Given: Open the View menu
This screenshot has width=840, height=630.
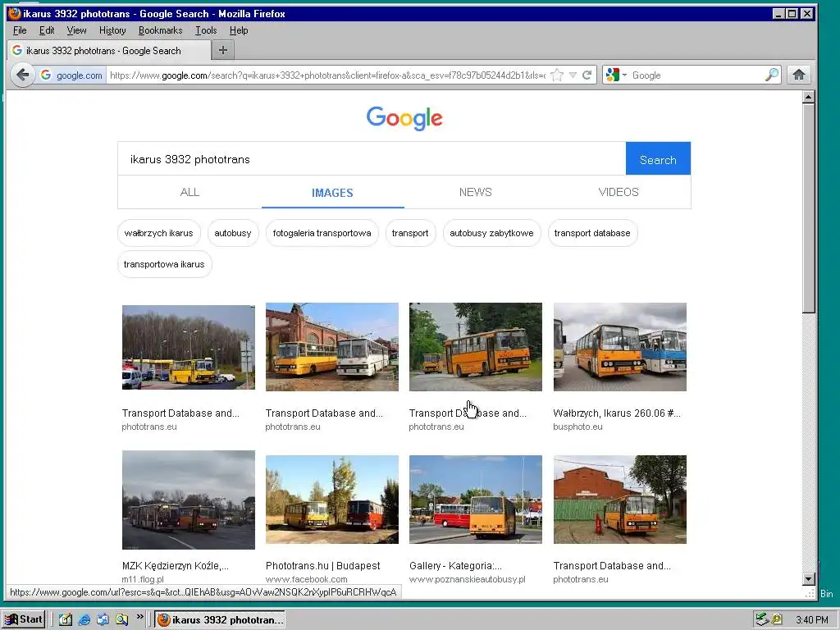Looking at the screenshot, I should [x=76, y=30].
